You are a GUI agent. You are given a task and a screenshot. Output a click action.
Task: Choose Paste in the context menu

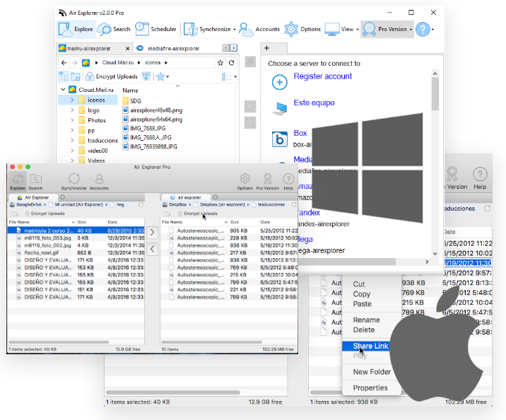tap(362, 304)
